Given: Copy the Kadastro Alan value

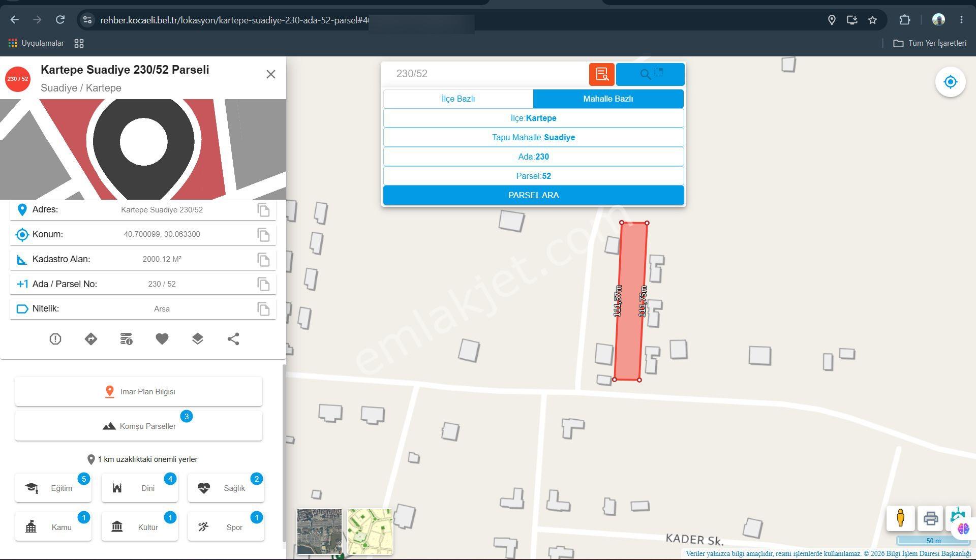Looking at the screenshot, I should (x=263, y=260).
